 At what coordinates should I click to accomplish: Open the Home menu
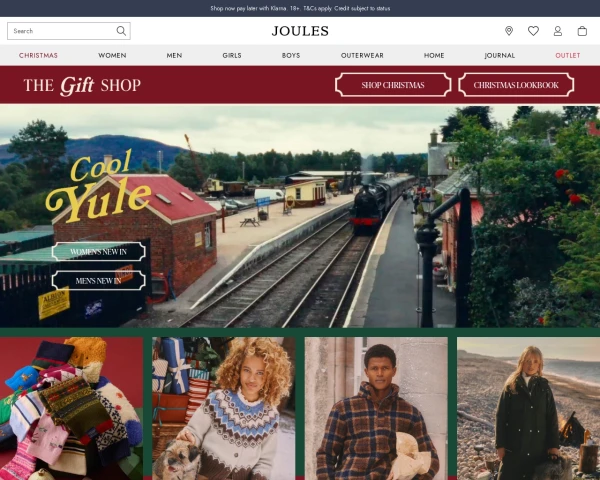434,56
